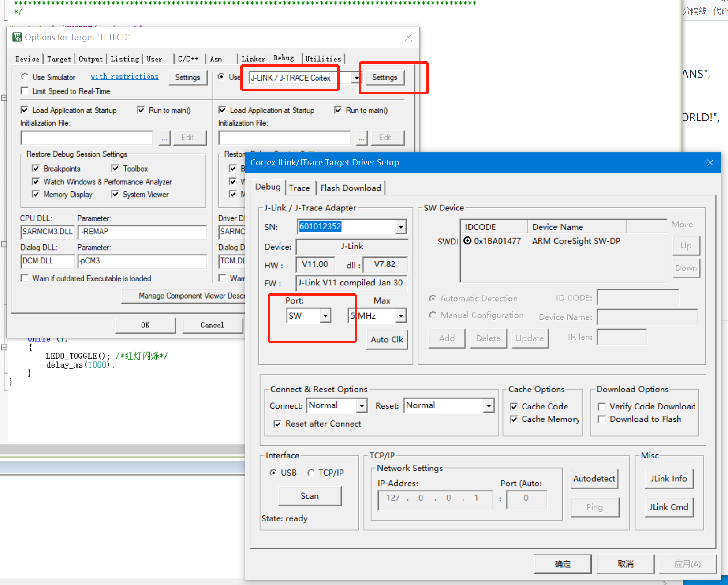The image size is (728, 585).
Task: Click the Dialog DLL DCM.DLL field
Action: point(47,261)
